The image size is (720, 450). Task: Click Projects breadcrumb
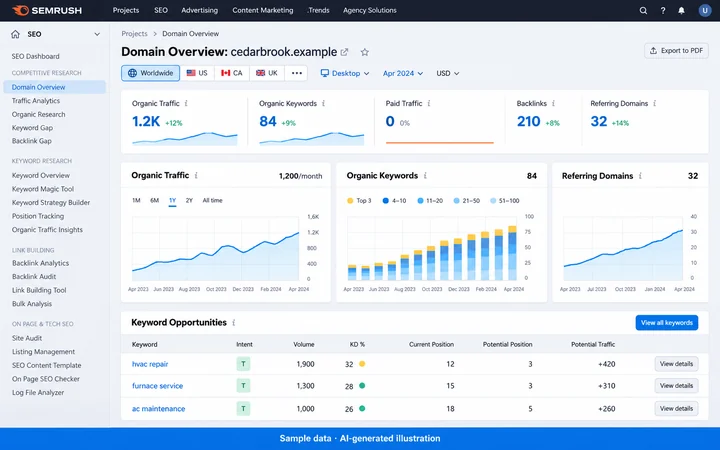134,34
